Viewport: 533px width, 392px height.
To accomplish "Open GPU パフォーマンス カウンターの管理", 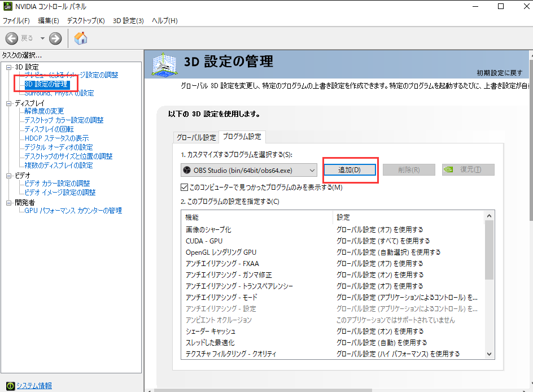I will click(73, 211).
